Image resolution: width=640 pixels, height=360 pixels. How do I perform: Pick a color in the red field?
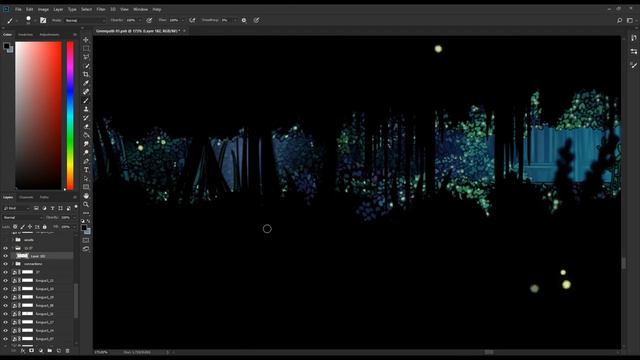coord(38,116)
